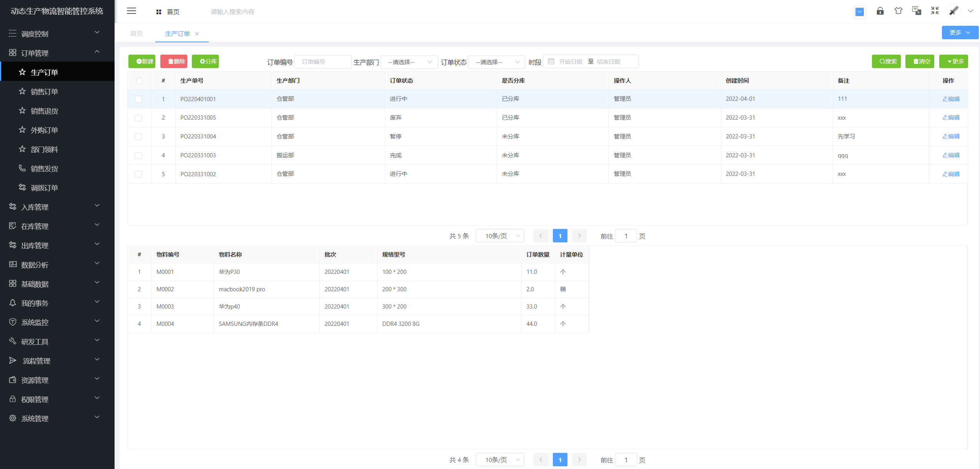Click the green 新建 button
The width and height of the screenshot is (980, 469).
tap(142, 62)
